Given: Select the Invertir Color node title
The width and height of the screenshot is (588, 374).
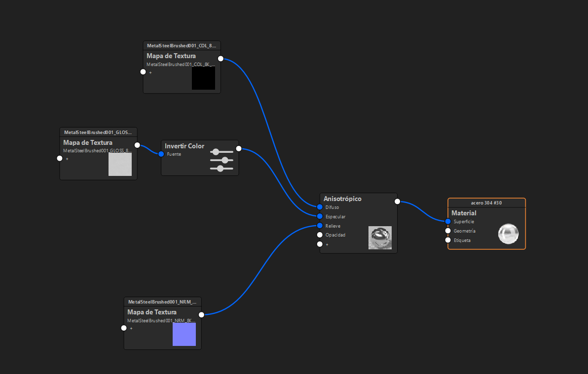Looking at the screenshot, I should click(x=184, y=146).
